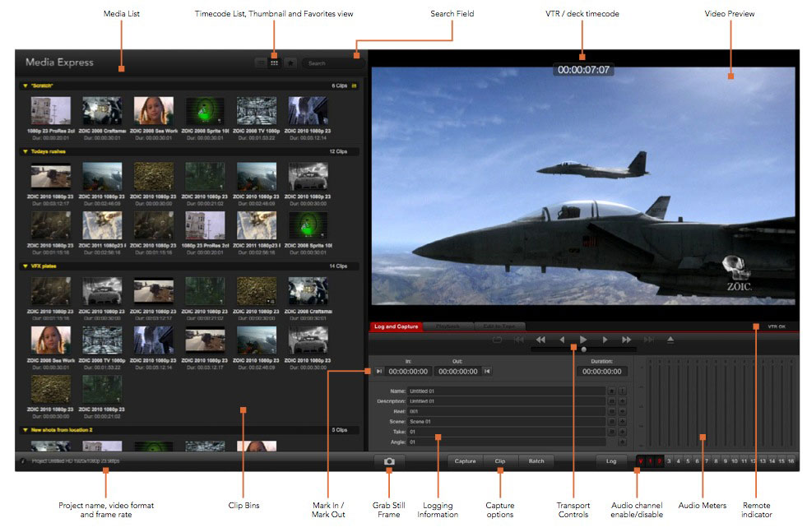This screenshot has width=807, height=532.
Task: Show the Favorites view star icon
Action: tap(290, 62)
